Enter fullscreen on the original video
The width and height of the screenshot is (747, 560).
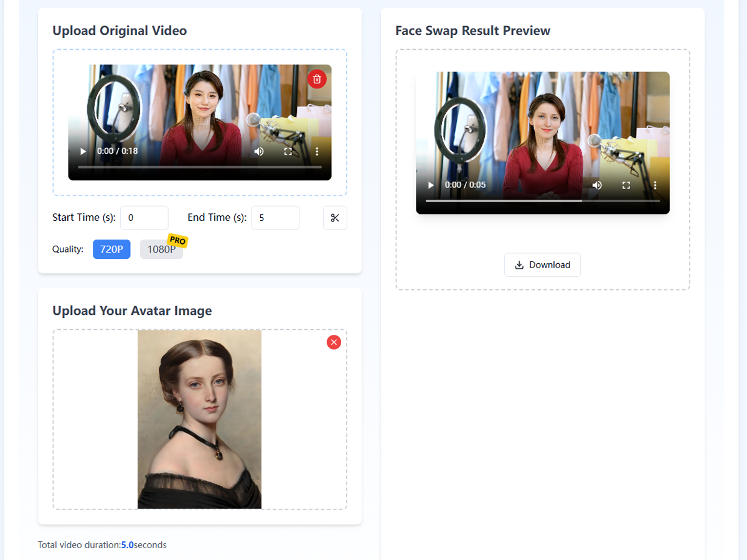click(x=288, y=151)
